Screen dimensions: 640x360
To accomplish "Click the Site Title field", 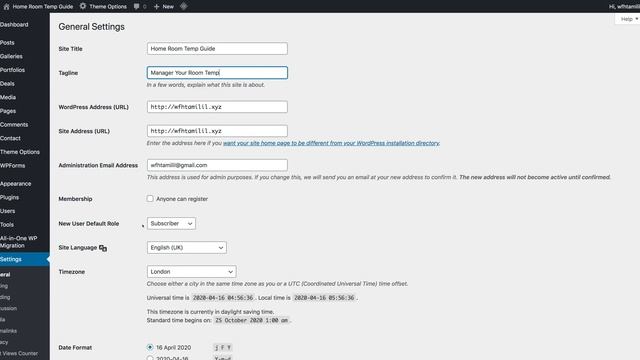I will [x=217, y=49].
